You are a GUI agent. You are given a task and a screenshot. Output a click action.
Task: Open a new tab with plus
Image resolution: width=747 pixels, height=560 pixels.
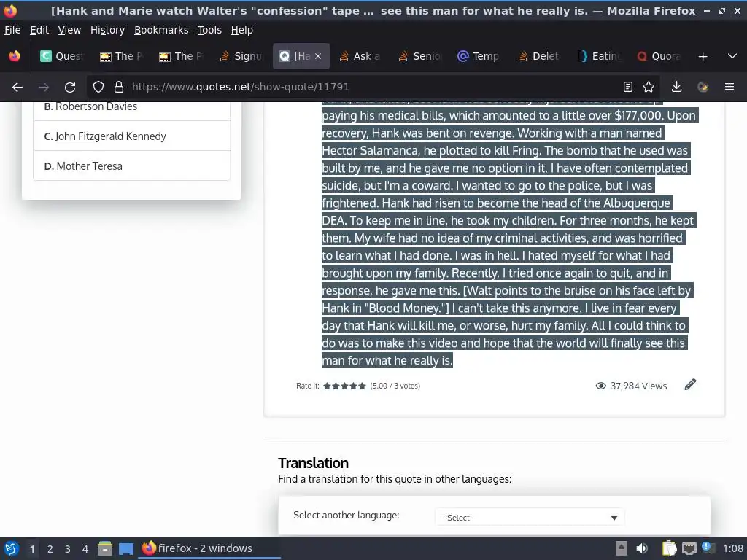703,57
